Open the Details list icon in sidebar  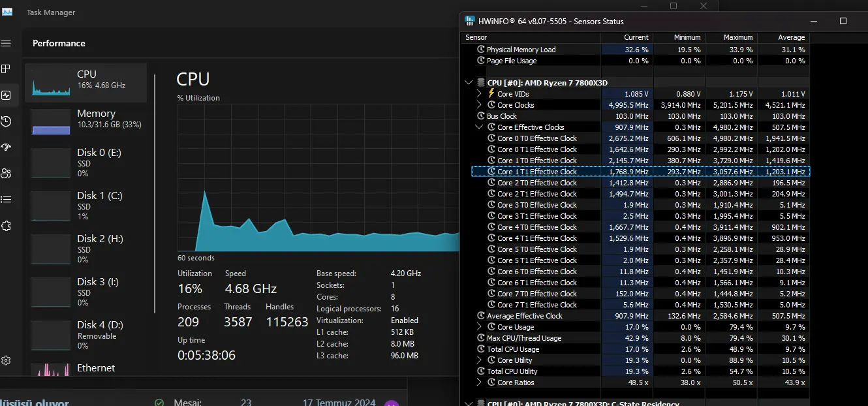[x=7, y=200]
